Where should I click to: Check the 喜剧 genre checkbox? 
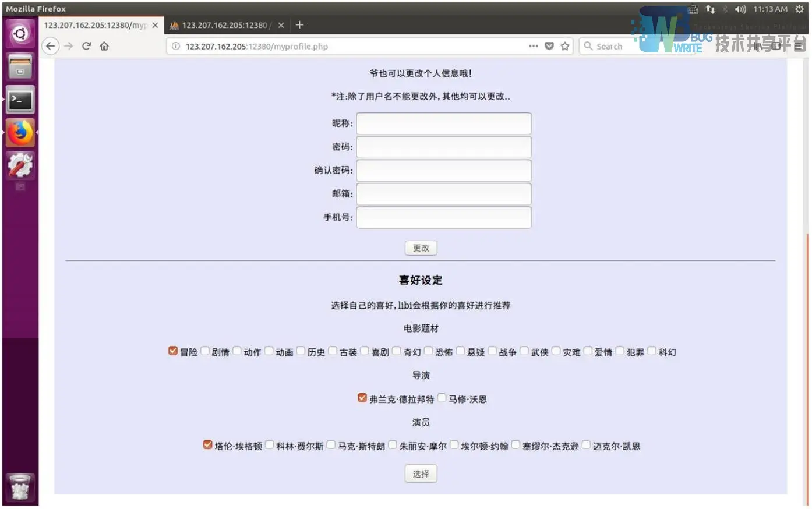[x=365, y=351]
